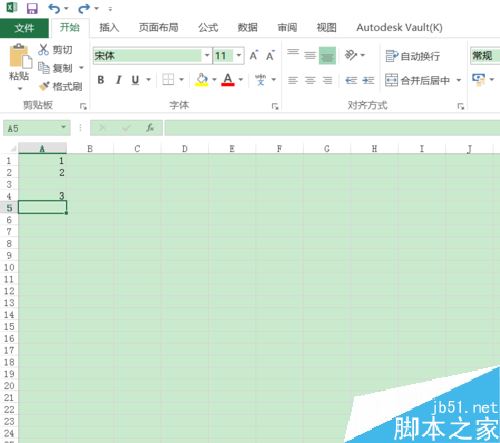Click into the formula bar

point(332,128)
